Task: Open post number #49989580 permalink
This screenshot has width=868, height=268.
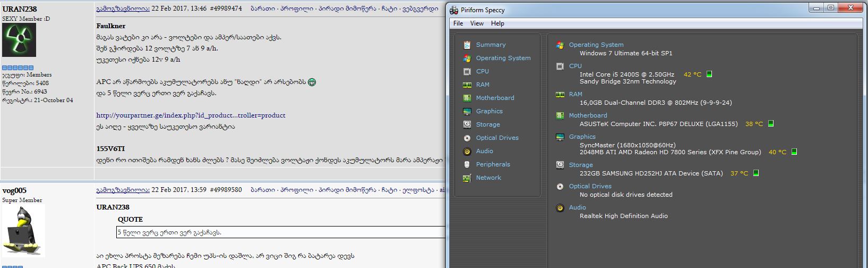Action: (226, 190)
